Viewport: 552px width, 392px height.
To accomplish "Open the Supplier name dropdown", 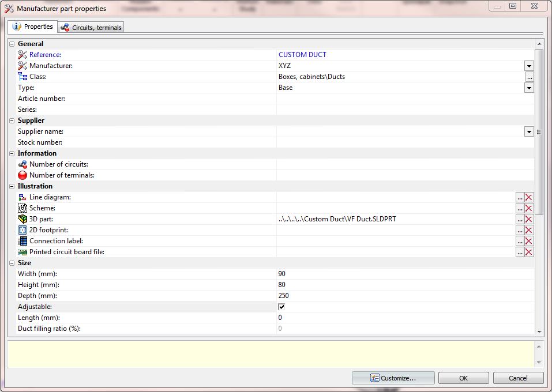I will (x=529, y=131).
